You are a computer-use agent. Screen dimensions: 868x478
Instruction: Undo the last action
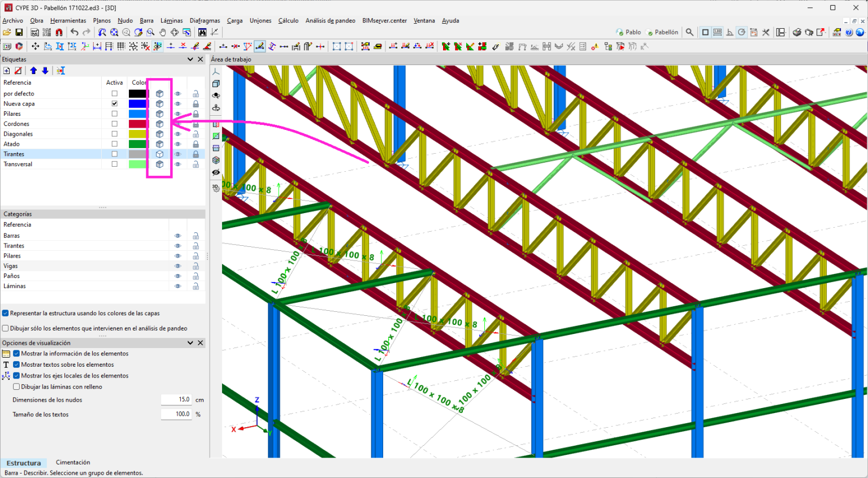click(x=74, y=32)
